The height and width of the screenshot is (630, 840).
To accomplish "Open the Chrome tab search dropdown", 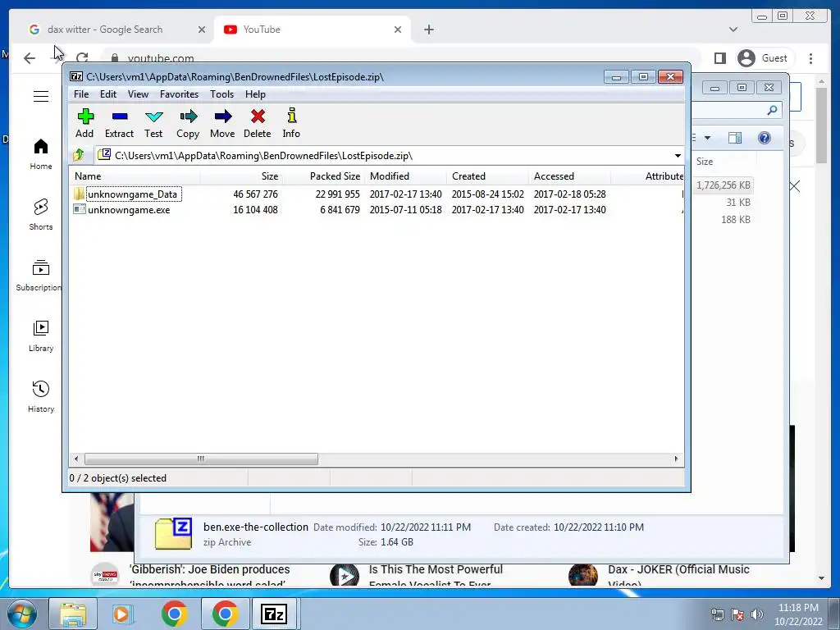I will [x=733, y=30].
